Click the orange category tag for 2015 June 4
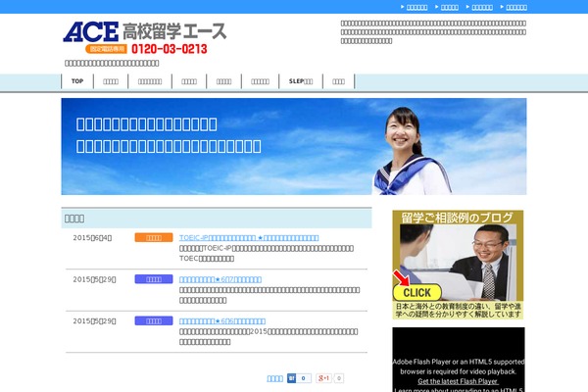This screenshot has height=392, width=588. pos(154,237)
